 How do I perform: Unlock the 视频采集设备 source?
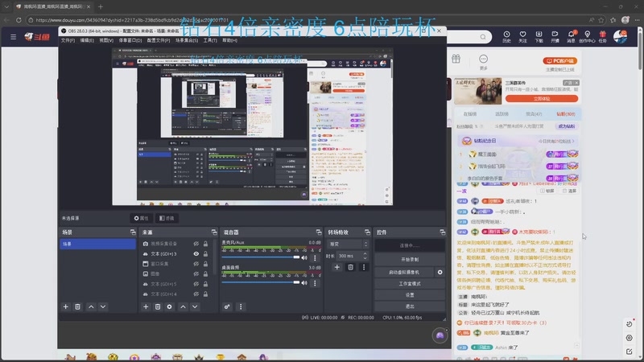(x=205, y=244)
